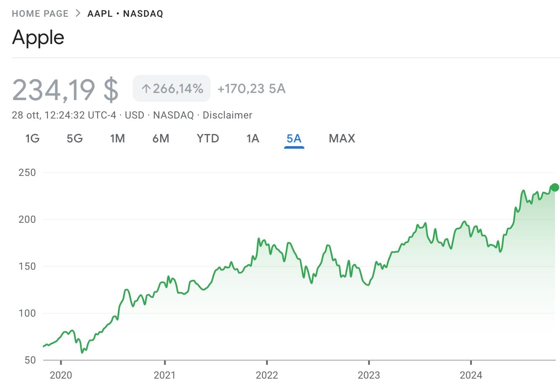Screen dimensions: 560x392
Task: Switch to the 1A time range
Action: (253, 138)
